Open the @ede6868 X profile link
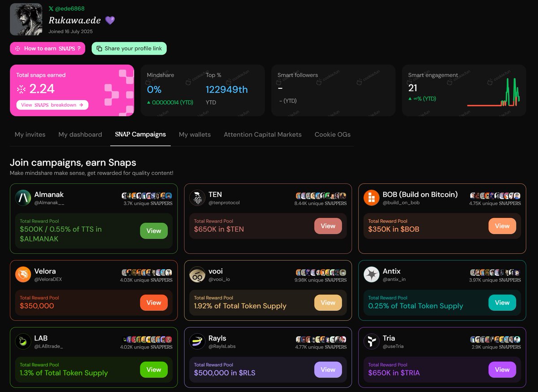The height and width of the screenshot is (392, 538). point(66,9)
